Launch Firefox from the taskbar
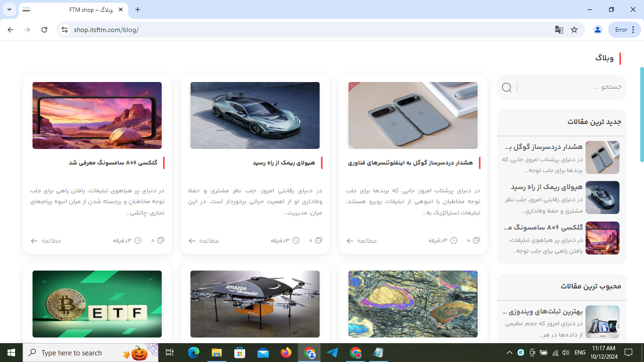This screenshot has width=644, height=362. tap(286, 353)
